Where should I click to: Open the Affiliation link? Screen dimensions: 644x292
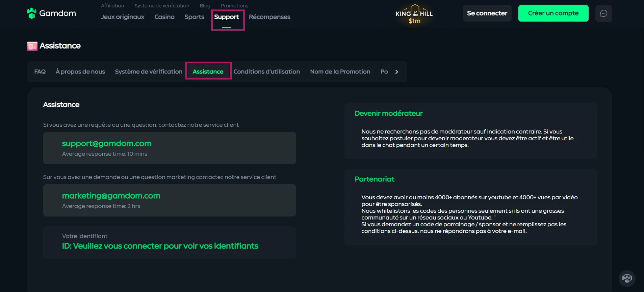click(112, 6)
